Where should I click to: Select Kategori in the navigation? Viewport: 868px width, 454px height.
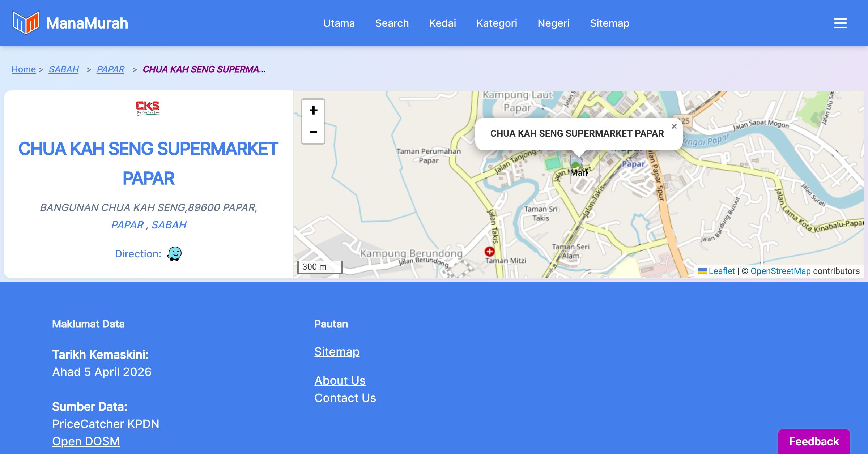coord(497,23)
